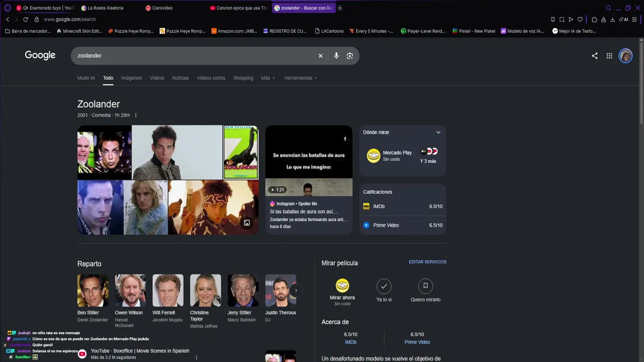
Task: Open the Google account avatar
Action: (625, 56)
